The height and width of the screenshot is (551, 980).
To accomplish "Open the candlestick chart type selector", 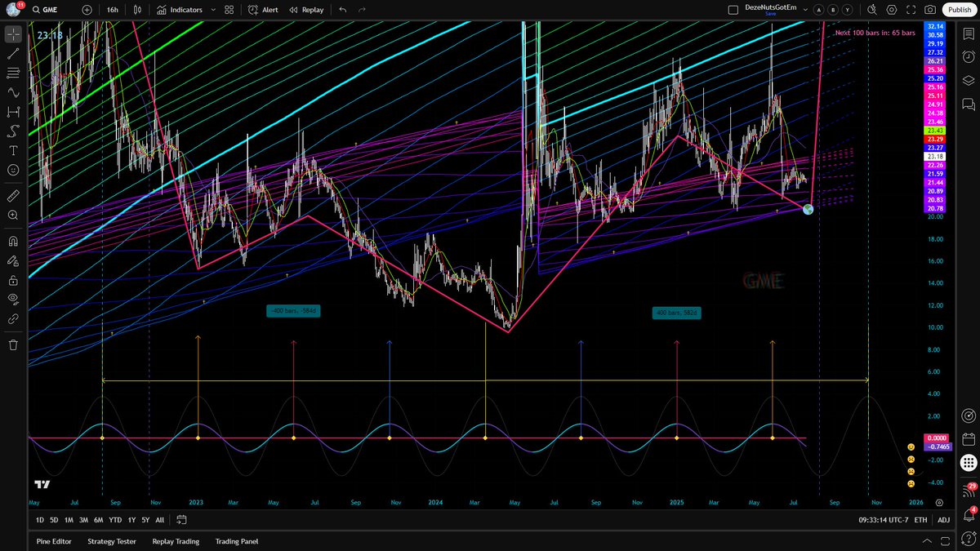I will 138,10.
